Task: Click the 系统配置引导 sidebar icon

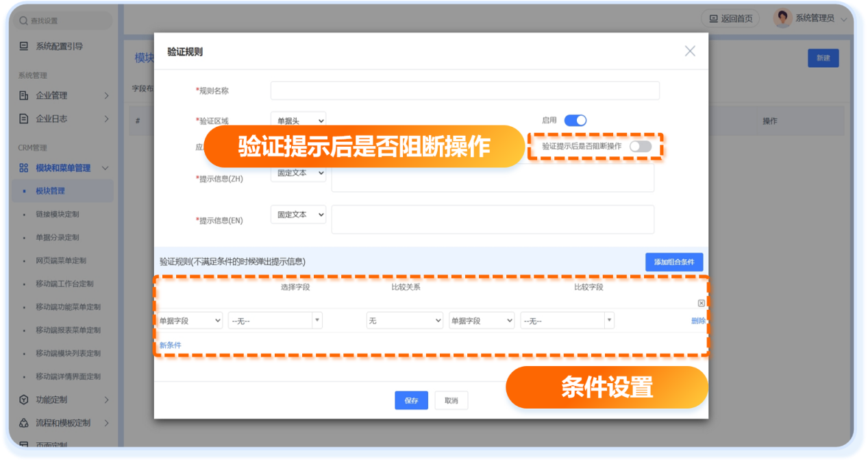Action: (24, 46)
